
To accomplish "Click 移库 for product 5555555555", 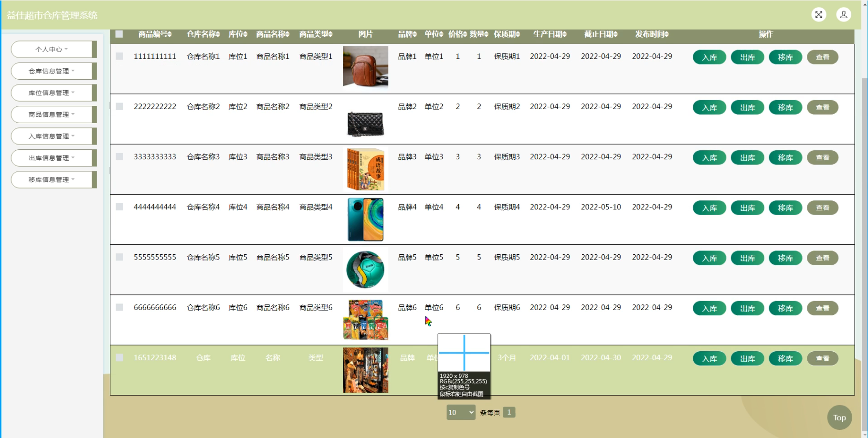I will coord(785,258).
